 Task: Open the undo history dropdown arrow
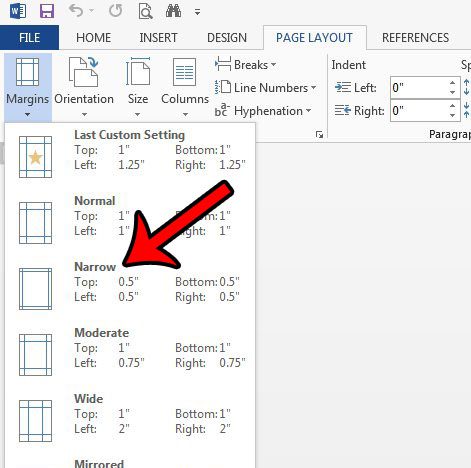pyautogui.click(x=91, y=12)
